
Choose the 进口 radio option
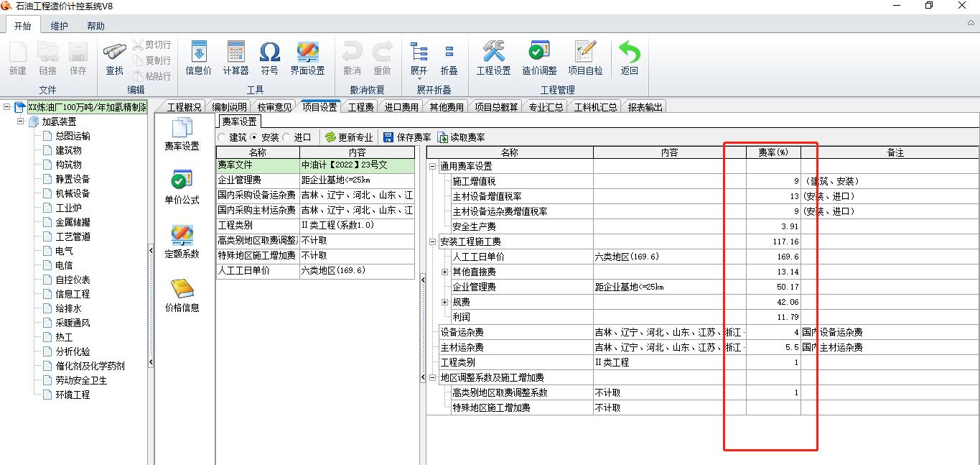(x=286, y=137)
